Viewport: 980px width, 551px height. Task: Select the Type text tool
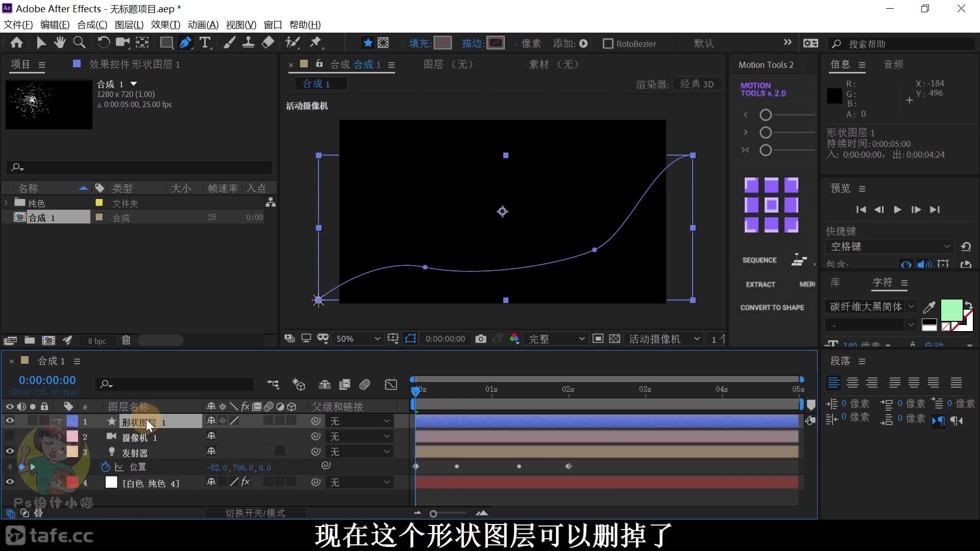205,43
